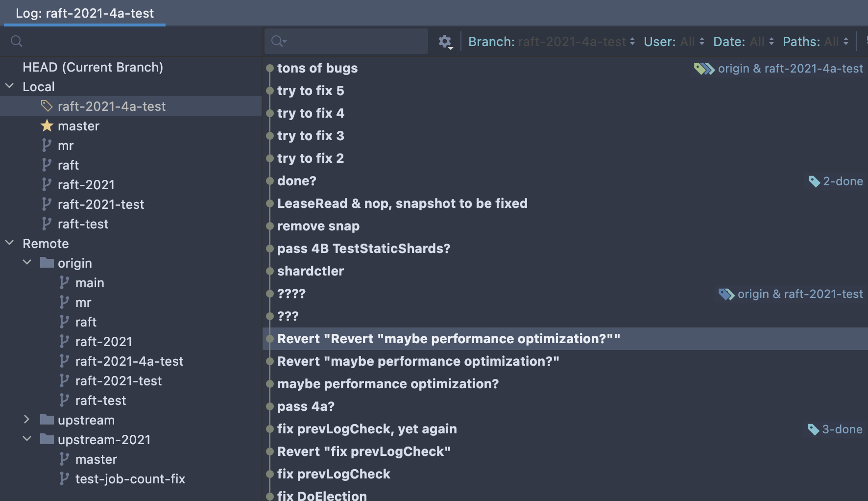Screen dimensions: 868x501
Task: Click label icon on 'tons of bugs' commit
Action: pyautogui.click(x=704, y=69)
